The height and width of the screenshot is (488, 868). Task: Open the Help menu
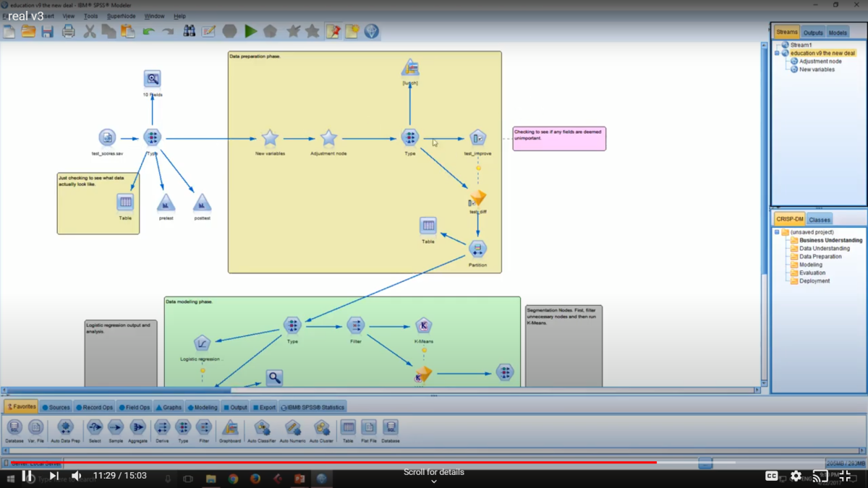(x=180, y=16)
